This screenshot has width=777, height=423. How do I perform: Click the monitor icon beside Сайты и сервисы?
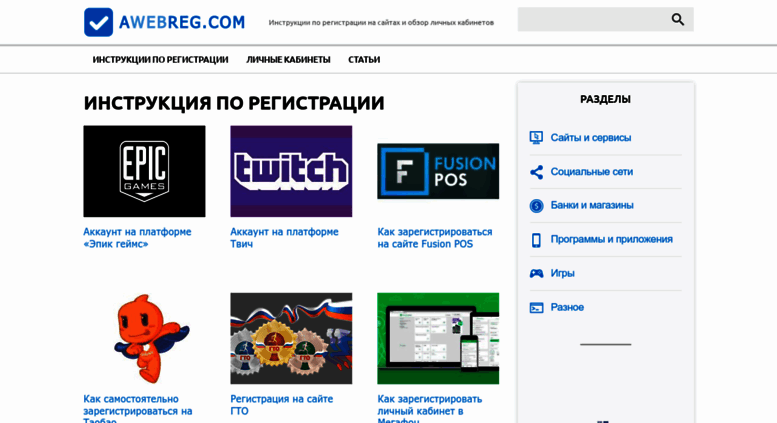coord(536,138)
